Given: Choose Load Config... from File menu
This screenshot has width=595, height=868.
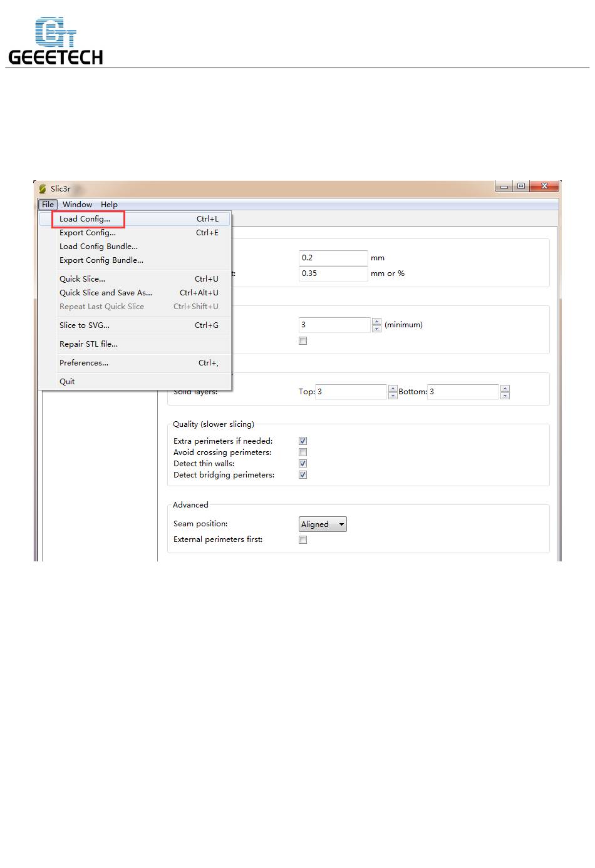Looking at the screenshot, I should 135,219.
